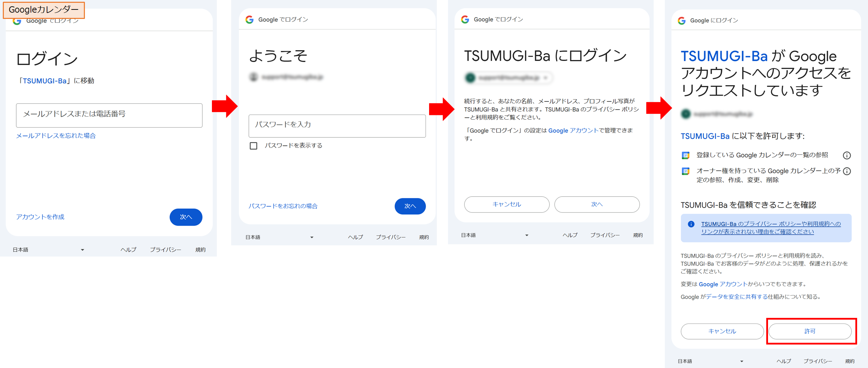Open プライバシー in the ようこそ panel footer
Image resolution: width=868 pixels, height=368 pixels.
[x=391, y=237]
